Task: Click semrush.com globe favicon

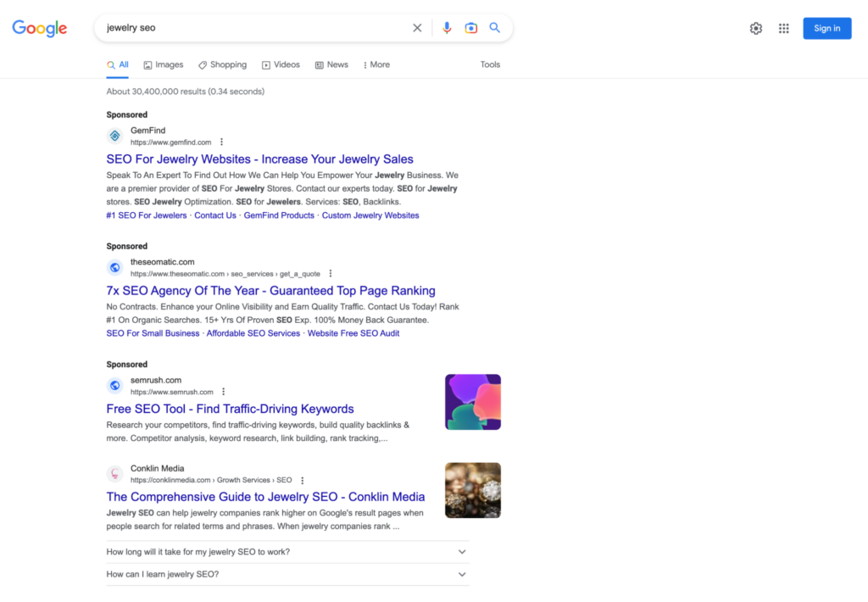Action: click(x=114, y=386)
